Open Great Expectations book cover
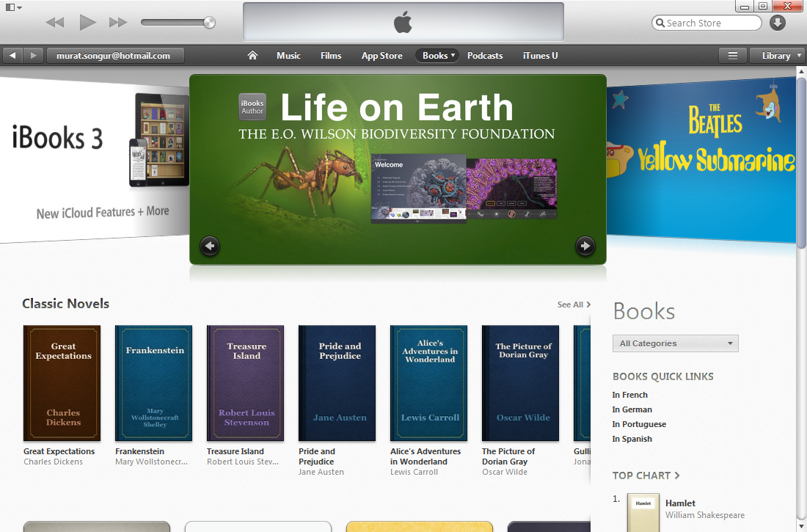Screen dimensions: 807x532 point(62,382)
